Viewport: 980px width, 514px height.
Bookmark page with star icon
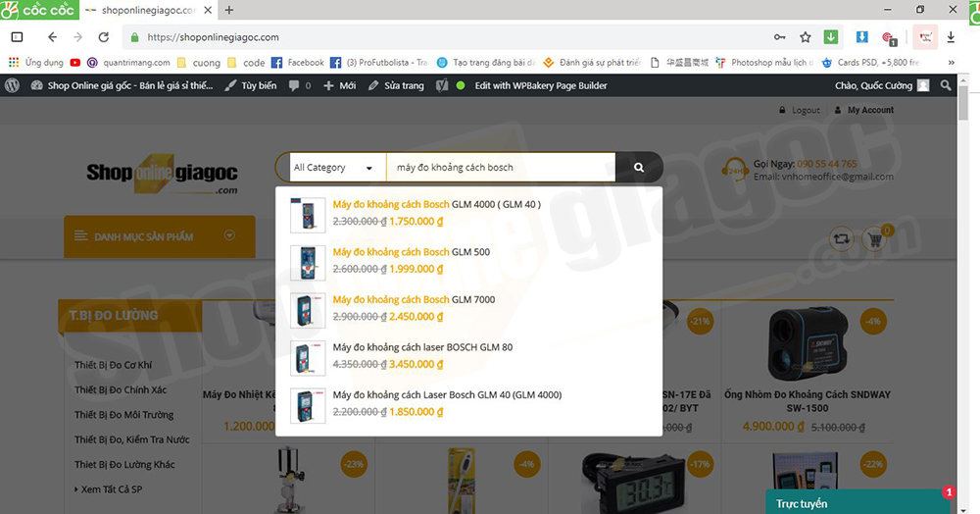point(805,37)
